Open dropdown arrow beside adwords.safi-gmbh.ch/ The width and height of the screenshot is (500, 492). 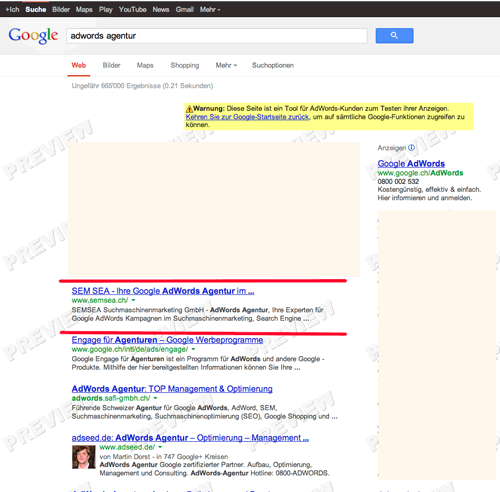(155, 398)
